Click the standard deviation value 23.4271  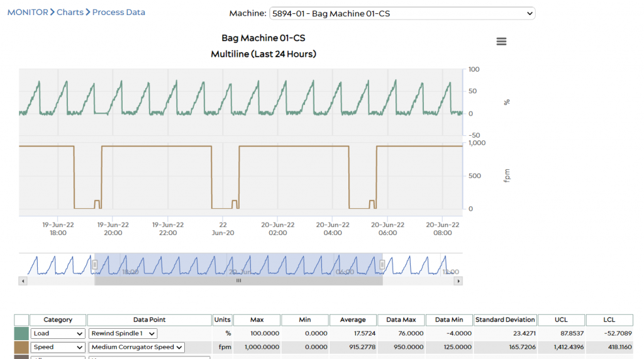(524, 333)
